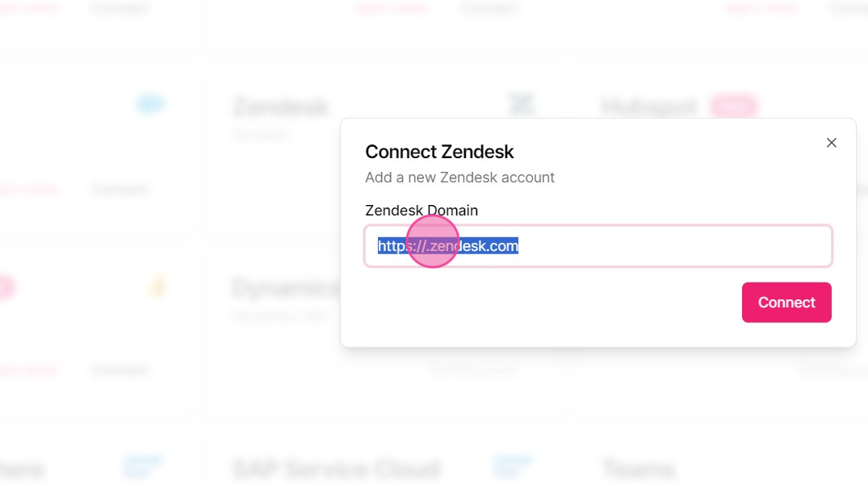
Task: Click the yellow app icon in the left column
Action: point(157,286)
